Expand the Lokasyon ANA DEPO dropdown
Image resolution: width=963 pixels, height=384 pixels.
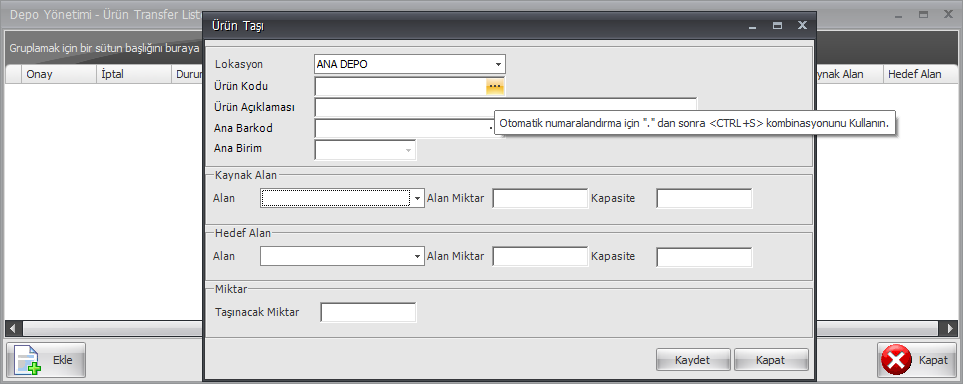click(498, 64)
